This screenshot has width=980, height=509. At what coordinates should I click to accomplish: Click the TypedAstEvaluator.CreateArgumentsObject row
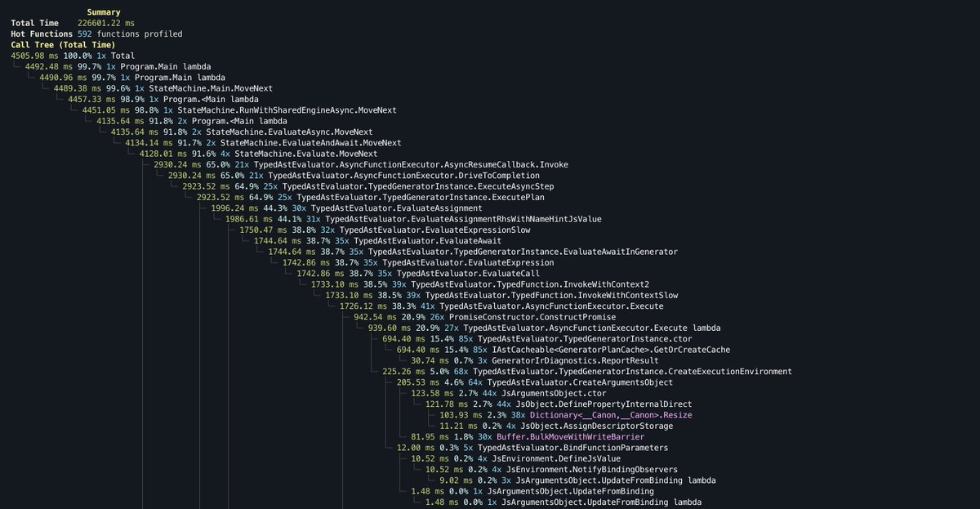tap(535, 381)
